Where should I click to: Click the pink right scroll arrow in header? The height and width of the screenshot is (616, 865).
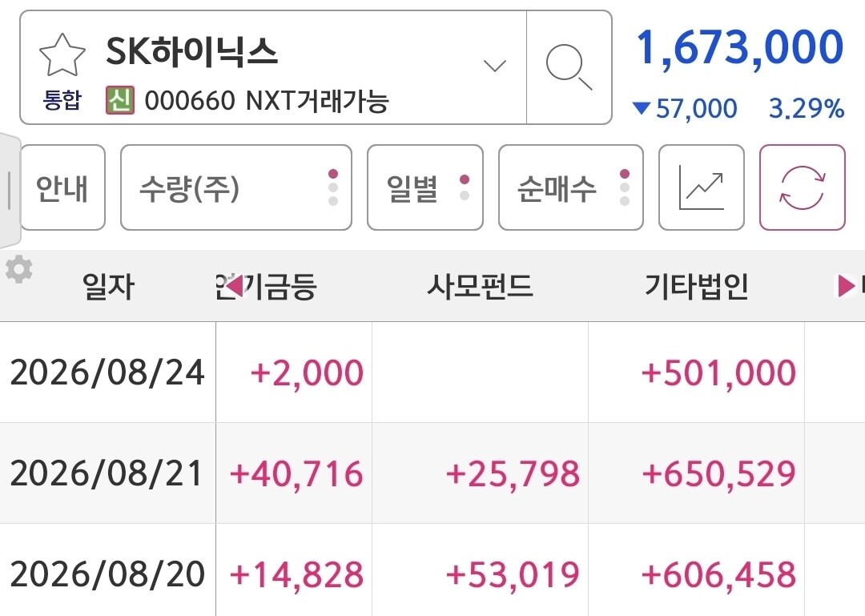tap(847, 286)
